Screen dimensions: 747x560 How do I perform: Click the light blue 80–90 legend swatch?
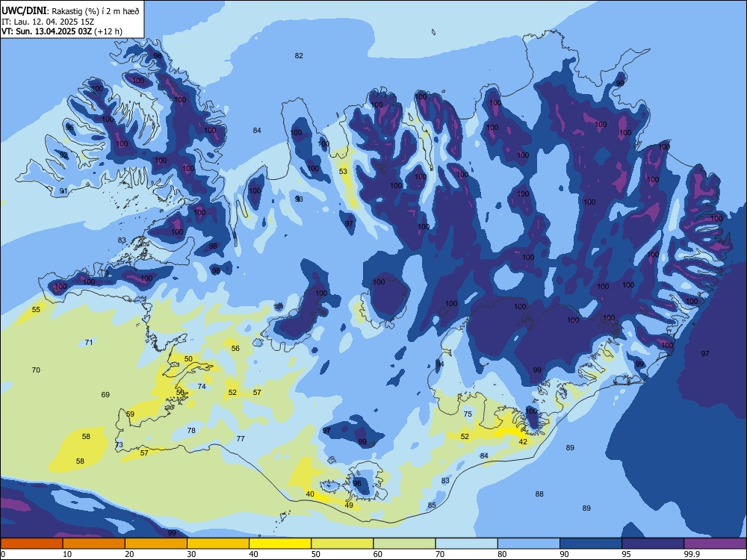click(529, 544)
